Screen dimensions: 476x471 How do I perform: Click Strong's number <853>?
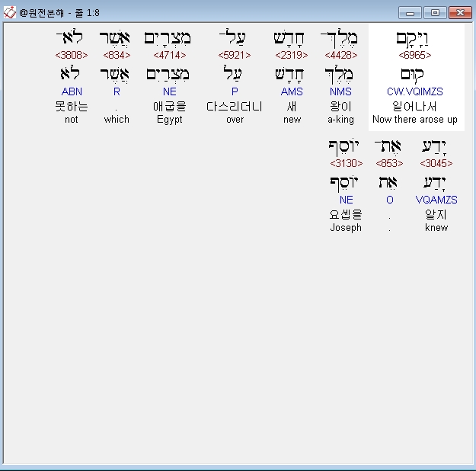(389, 163)
